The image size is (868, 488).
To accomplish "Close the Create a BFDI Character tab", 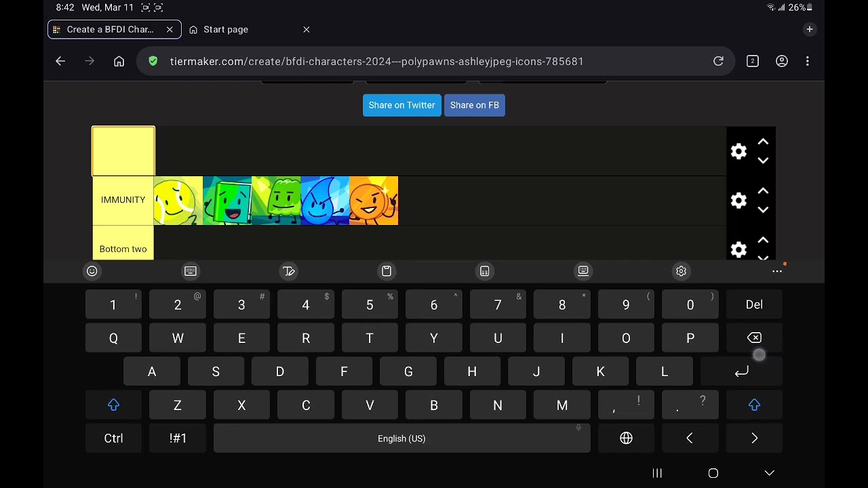I will click(x=170, y=29).
